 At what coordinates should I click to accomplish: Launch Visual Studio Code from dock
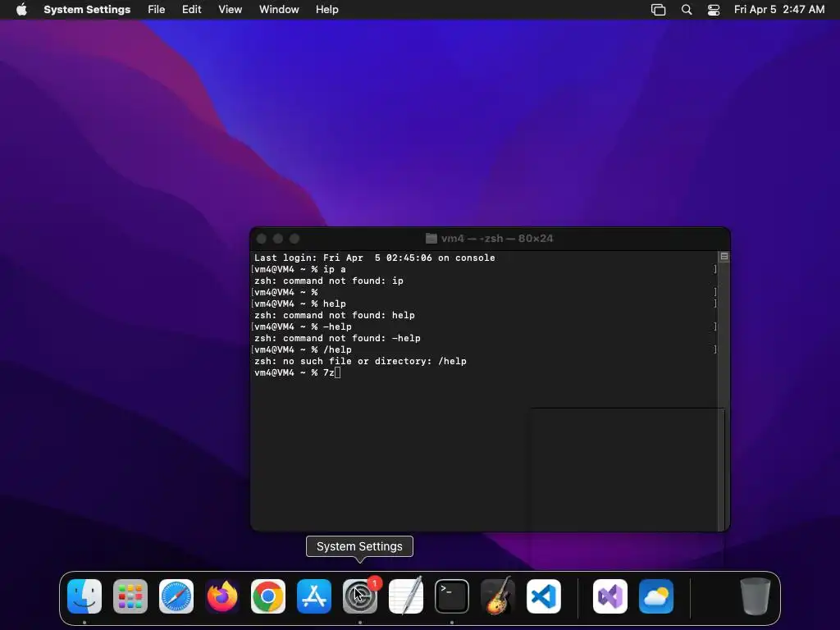[544, 596]
